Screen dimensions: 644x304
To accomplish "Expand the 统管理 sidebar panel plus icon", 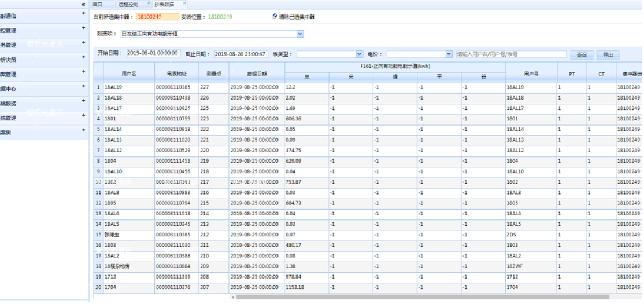I will tap(83, 115).
